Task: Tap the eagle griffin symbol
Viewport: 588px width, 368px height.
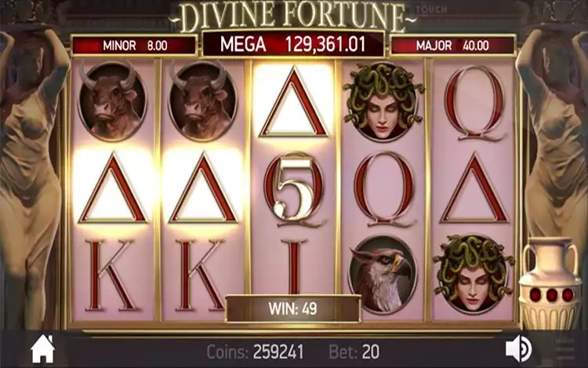Action: 383,275
